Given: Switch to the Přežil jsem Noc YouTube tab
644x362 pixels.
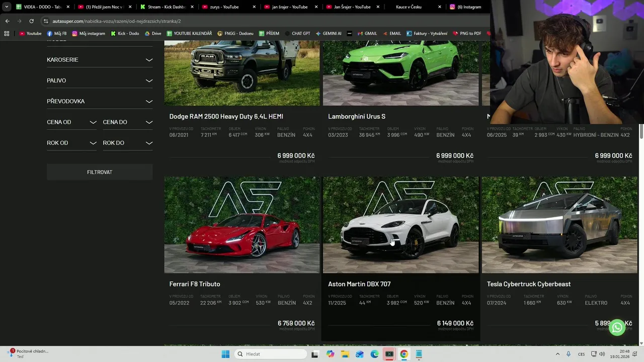Looking at the screenshot, I should click(104, 7).
